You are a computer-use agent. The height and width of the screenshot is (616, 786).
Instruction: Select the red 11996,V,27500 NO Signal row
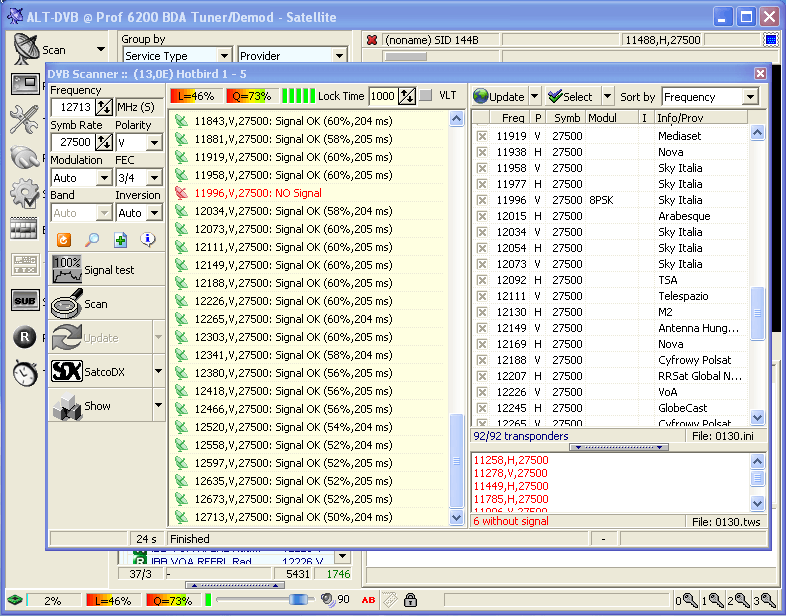coord(308,193)
